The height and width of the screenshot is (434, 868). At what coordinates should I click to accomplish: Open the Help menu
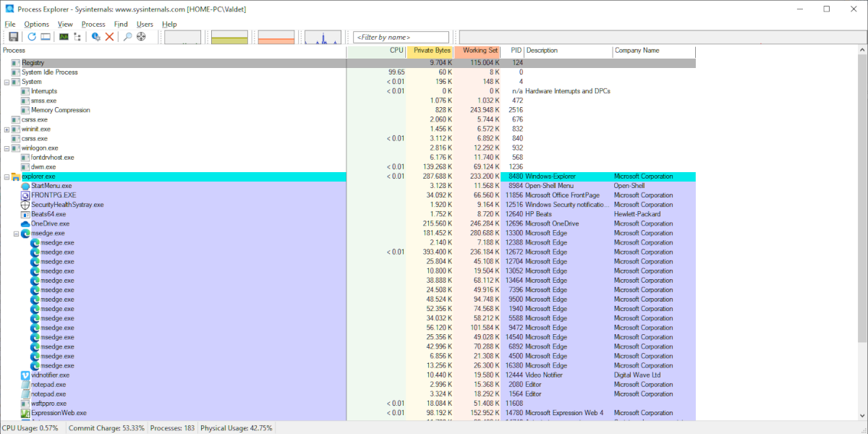click(169, 24)
